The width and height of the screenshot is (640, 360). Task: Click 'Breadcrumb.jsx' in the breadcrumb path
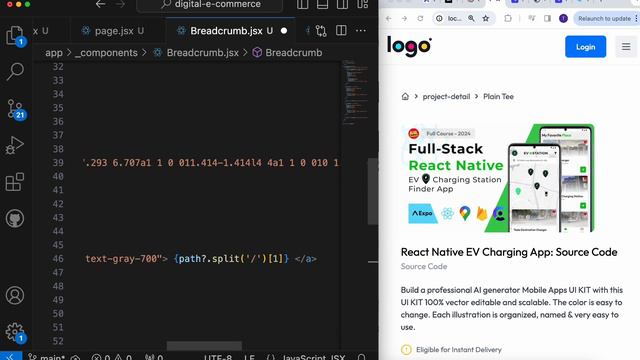[202, 53]
